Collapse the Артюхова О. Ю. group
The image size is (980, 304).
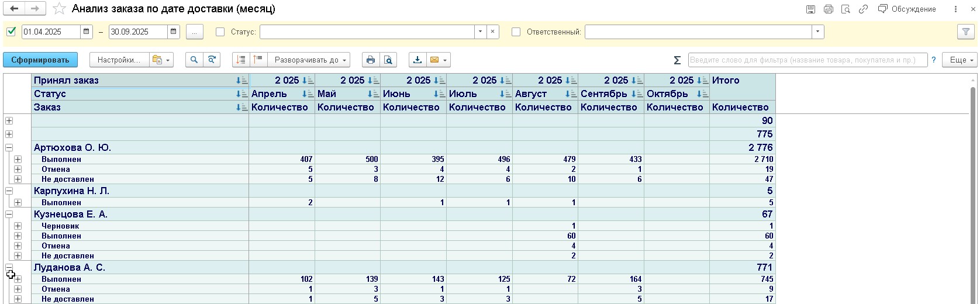pos(9,148)
